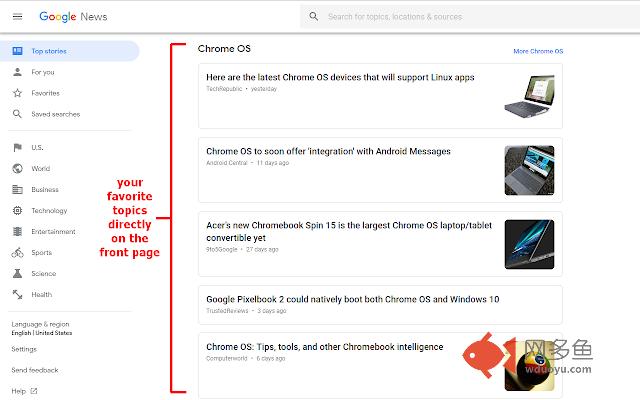Click the 9to5Google source label
This screenshot has height=400, width=640.
coord(222,249)
